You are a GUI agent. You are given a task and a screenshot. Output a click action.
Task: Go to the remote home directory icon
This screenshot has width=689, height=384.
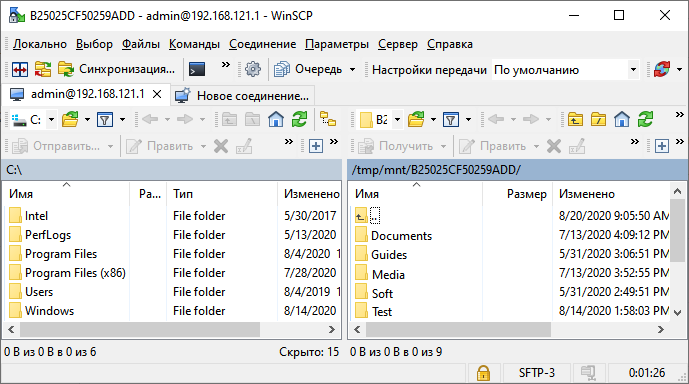[622, 120]
